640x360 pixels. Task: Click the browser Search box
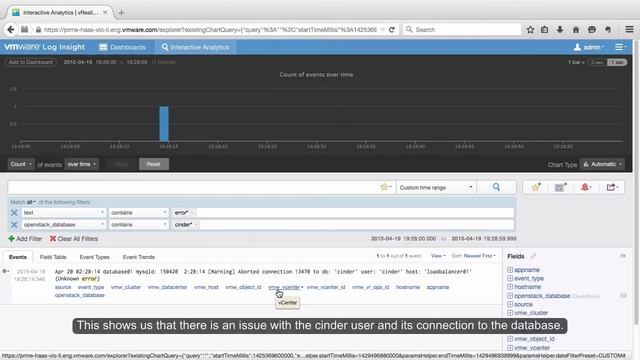click(462, 29)
